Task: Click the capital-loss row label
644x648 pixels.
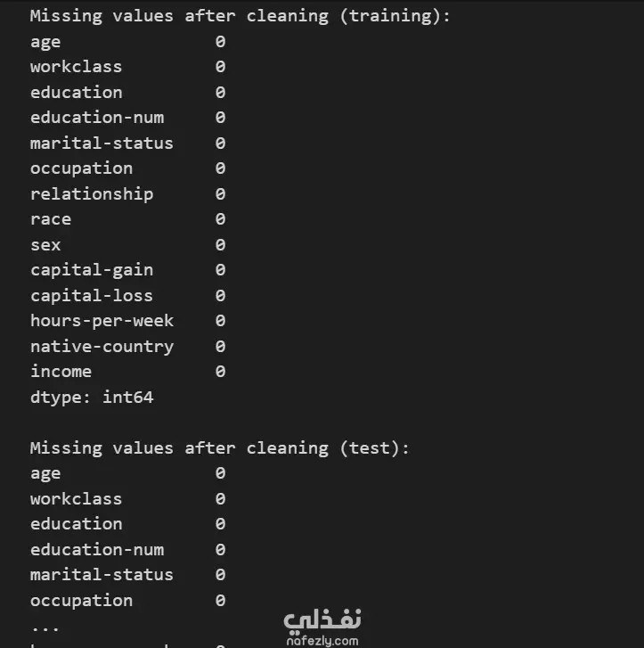Action: pos(92,296)
